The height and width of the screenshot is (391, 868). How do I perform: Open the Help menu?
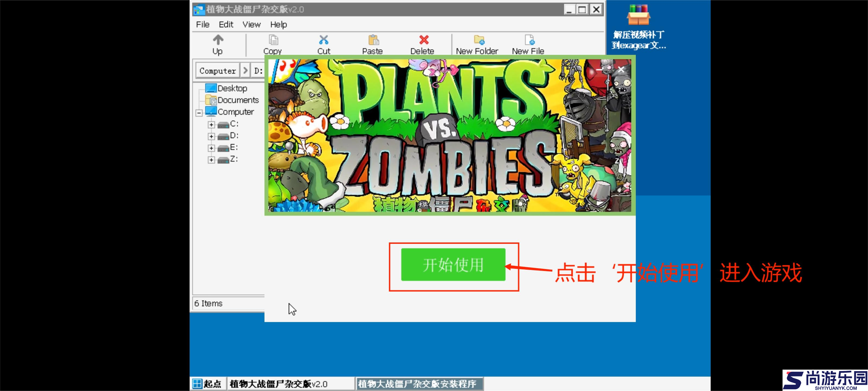click(x=278, y=25)
